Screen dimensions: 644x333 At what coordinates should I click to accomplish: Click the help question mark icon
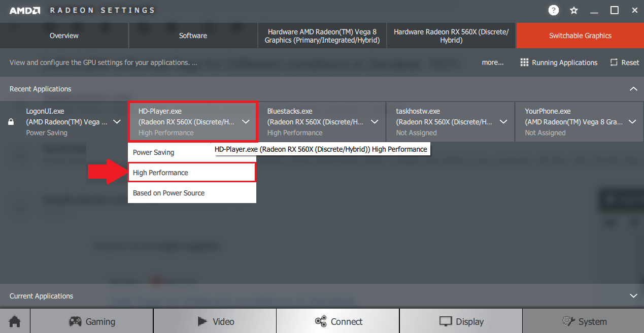[553, 10]
